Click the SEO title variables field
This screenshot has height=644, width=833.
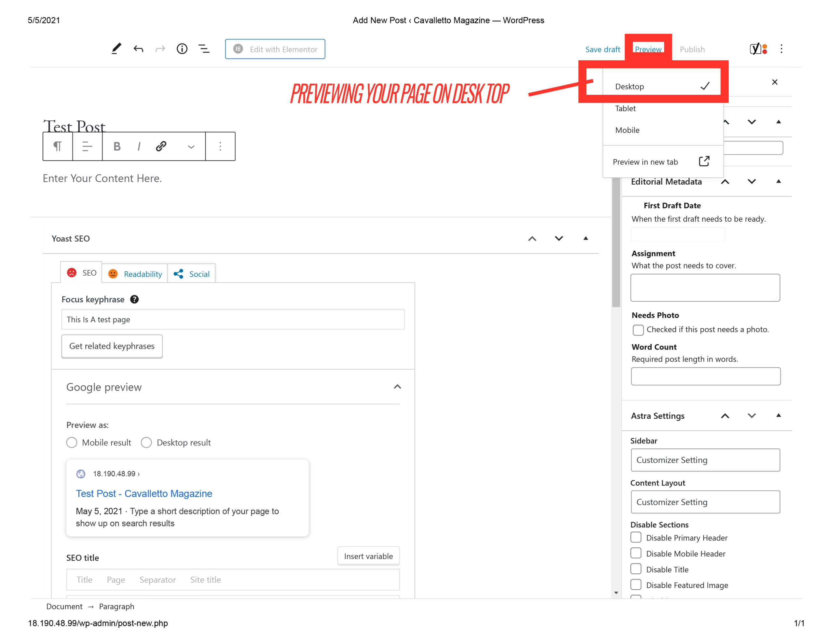(x=233, y=580)
